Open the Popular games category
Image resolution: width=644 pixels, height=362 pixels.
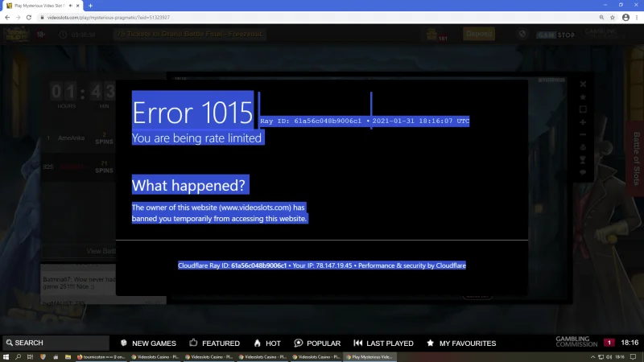(x=317, y=343)
